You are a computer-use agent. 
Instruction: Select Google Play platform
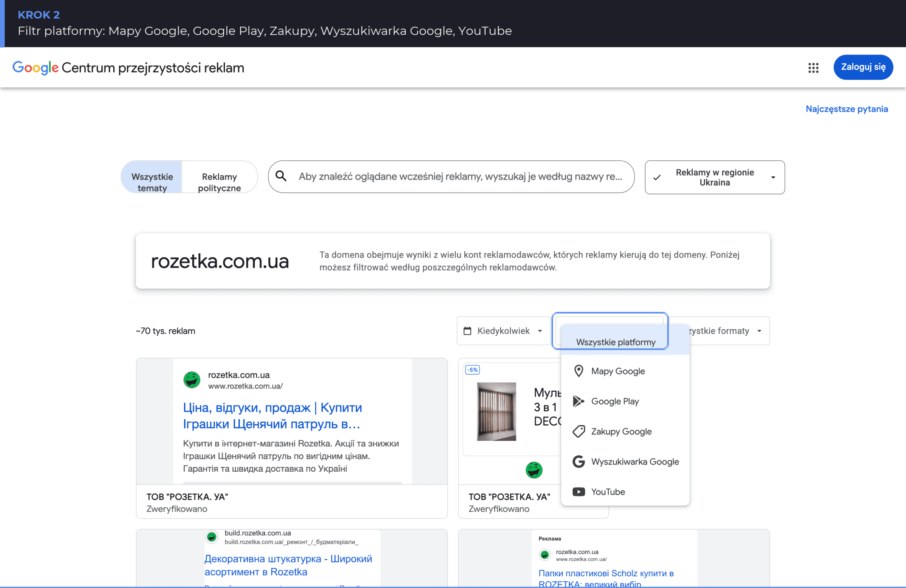tap(625, 401)
